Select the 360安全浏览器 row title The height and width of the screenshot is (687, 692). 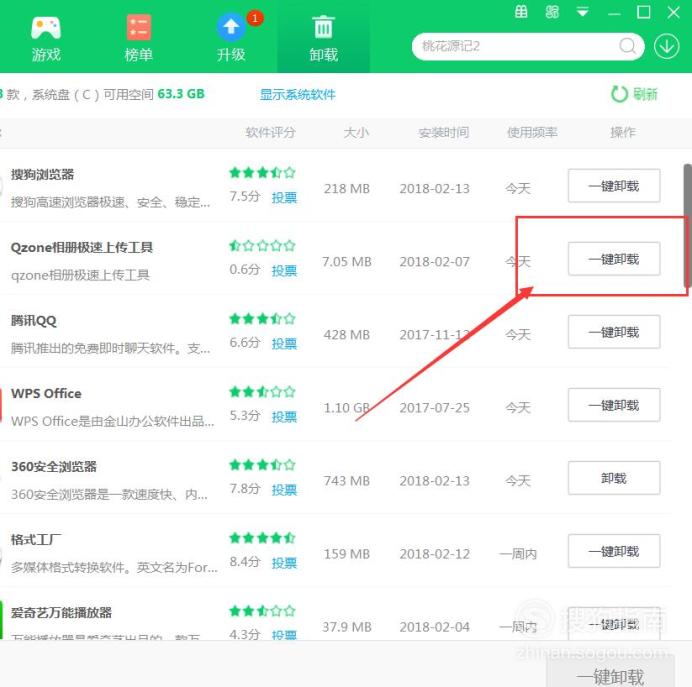point(54,467)
